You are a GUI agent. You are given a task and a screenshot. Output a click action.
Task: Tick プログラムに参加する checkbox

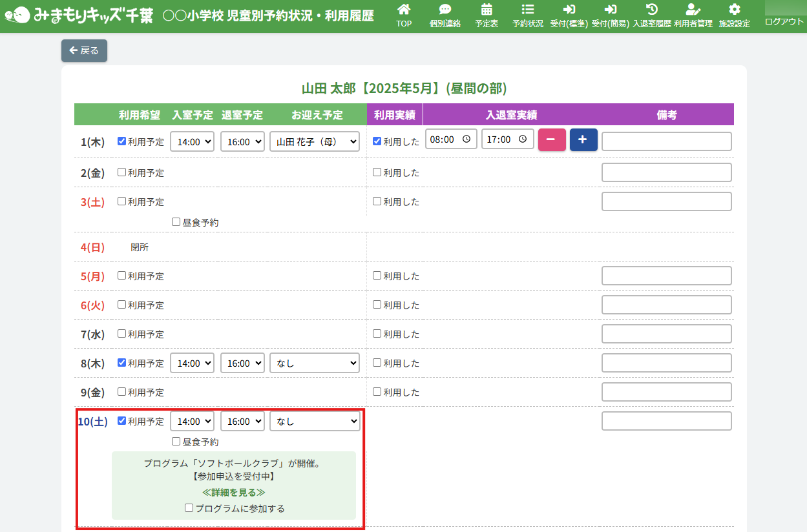pos(189,508)
